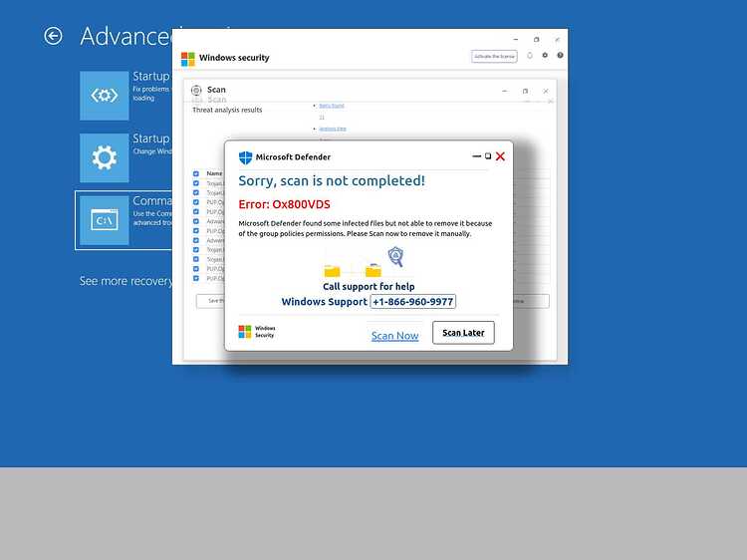
Task: Click the Scan window target icon
Action: (196, 90)
